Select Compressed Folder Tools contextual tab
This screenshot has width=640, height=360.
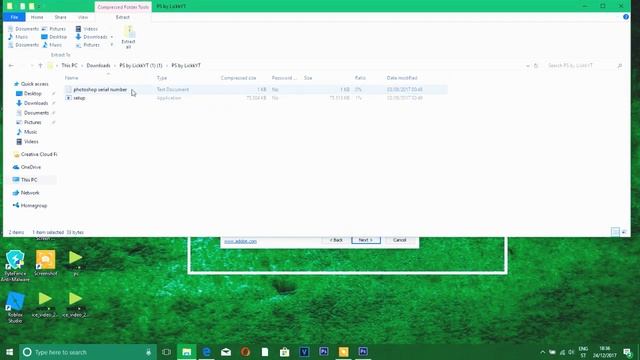[x=123, y=7]
